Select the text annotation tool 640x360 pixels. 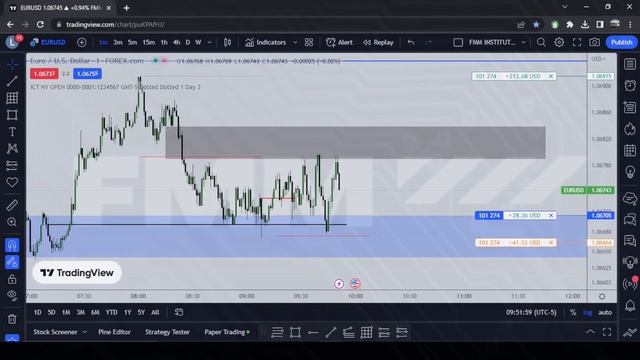pos(12,132)
